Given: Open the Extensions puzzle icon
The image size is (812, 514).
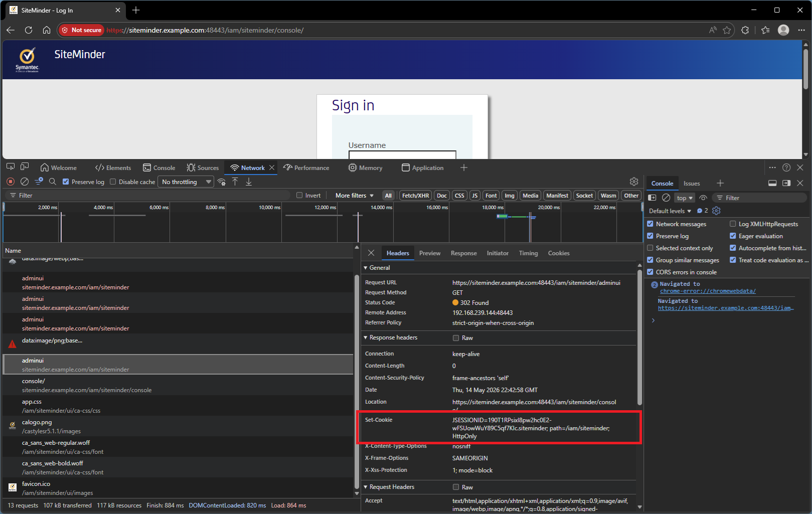Looking at the screenshot, I should [x=745, y=30].
